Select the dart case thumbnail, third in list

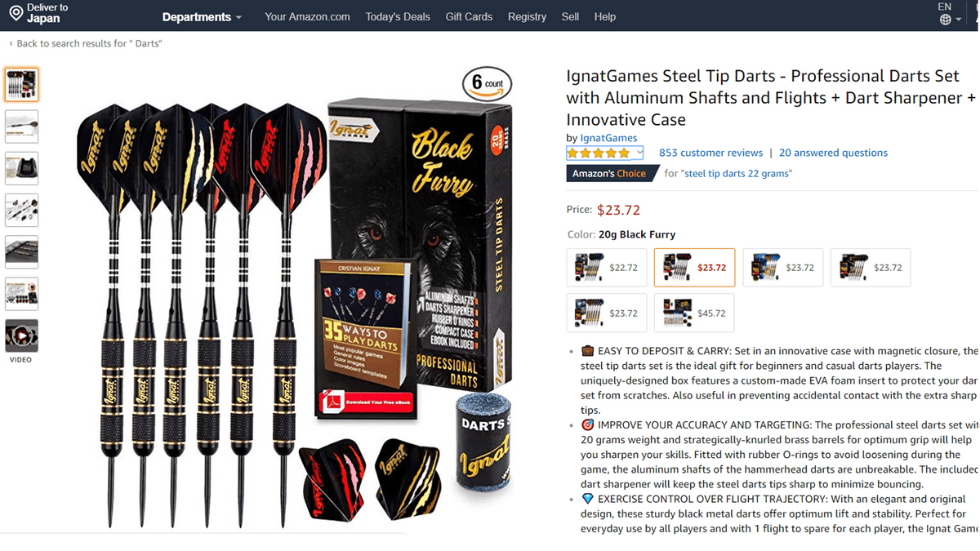pyautogui.click(x=21, y=168)
